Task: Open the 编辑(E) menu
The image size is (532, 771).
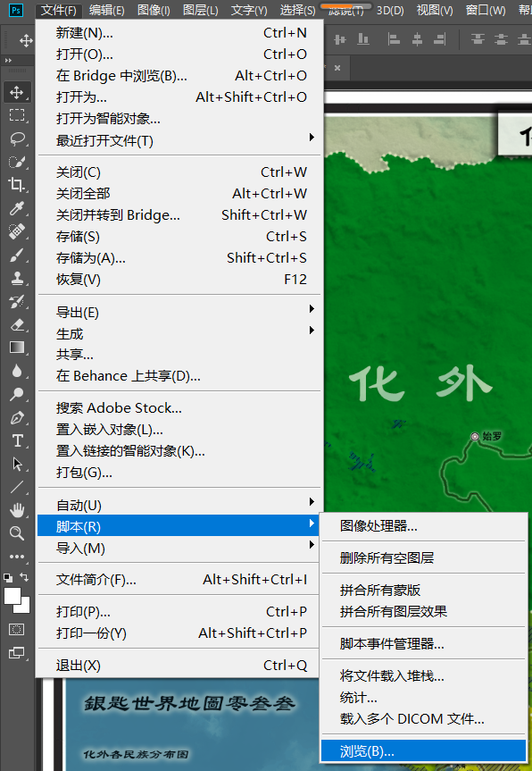Action: (x=106, y=10)
